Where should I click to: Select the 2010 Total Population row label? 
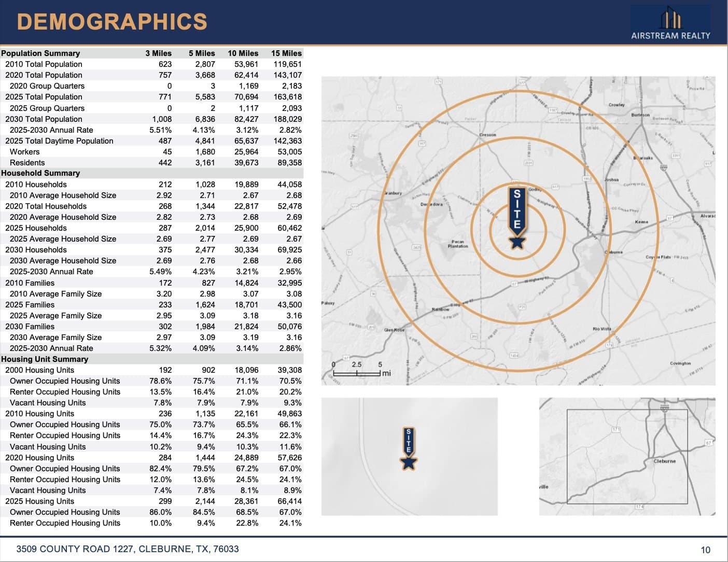(x=44, y=64)
